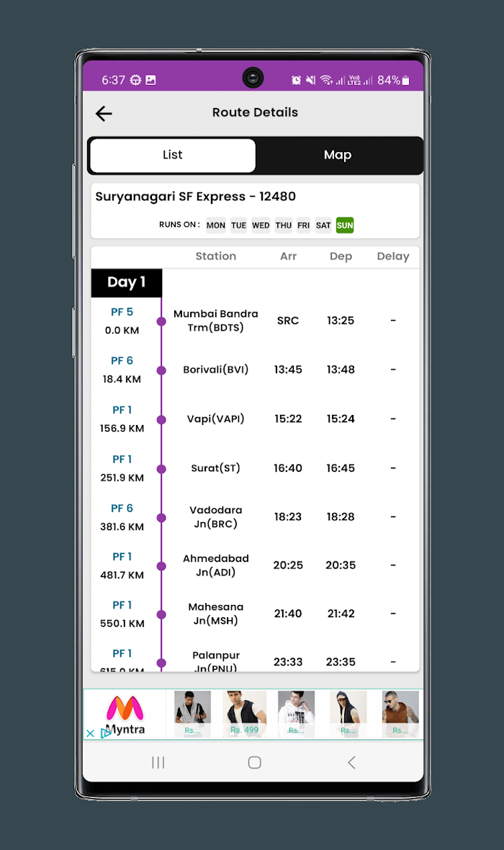Tap the Android back navigation chevron
This screenshot has height=850, width=504.
pyautogui.click(x=351, y=763)
